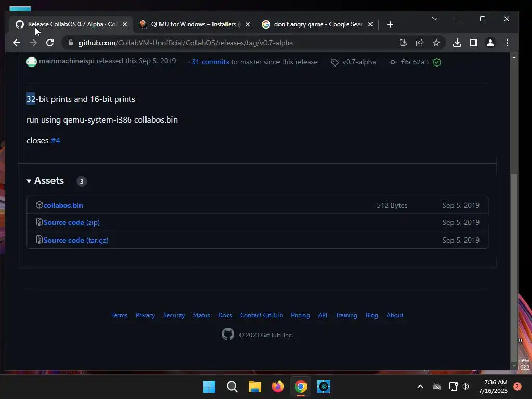Screen dimensions: 532x399
Task: Open the atom-logo app in taskbar
Action: click(x=324, y=387)
